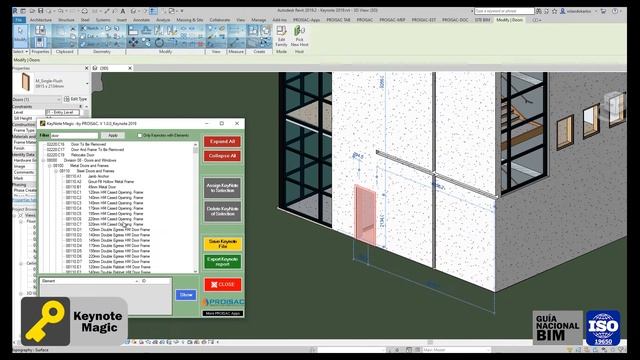Open the File tab
This screenshot has width=640, height=360.
(x=19, y=20)
